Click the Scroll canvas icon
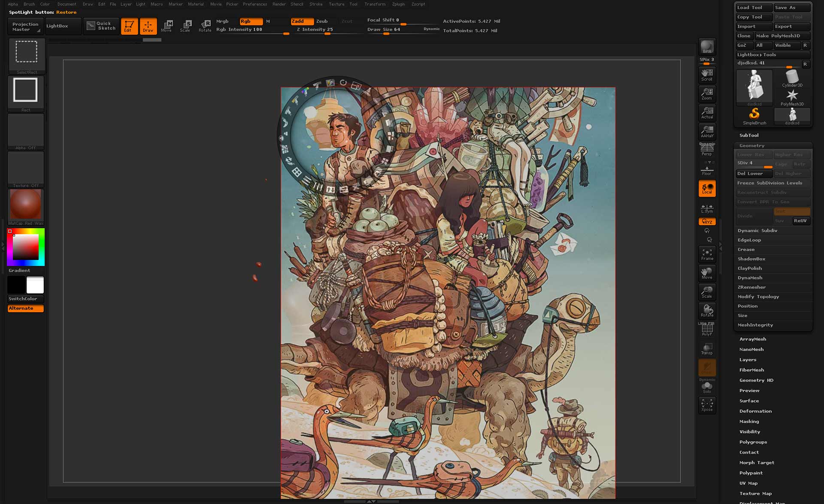The height and width of the screenshot is (504, 824). tap(707, 75)
